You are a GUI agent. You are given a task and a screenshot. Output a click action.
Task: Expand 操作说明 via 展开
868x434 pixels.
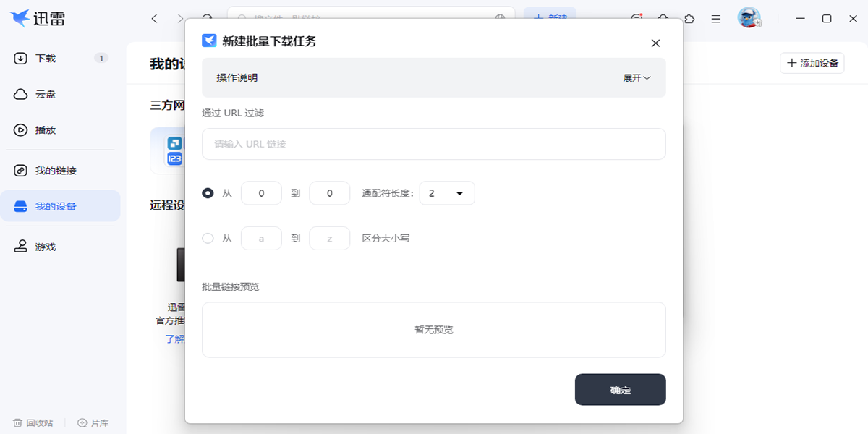tap(637, 78)
